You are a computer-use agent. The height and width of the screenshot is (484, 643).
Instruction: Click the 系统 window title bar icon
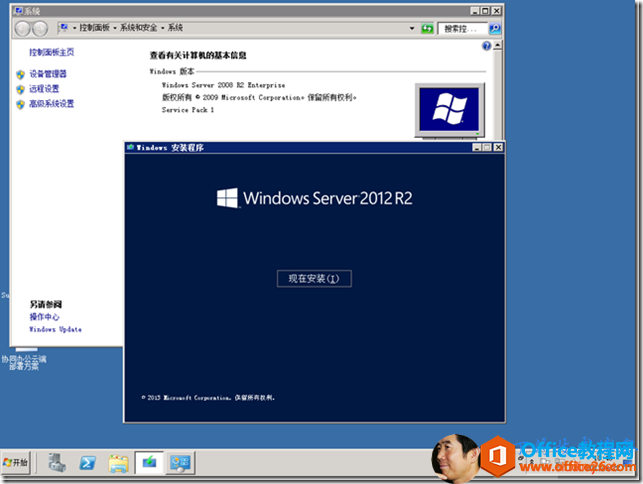(18, 11)
